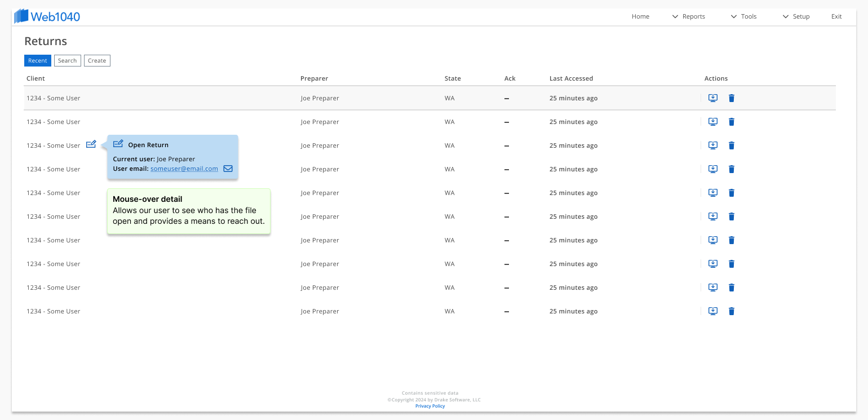The height and width of the screenshot is (420, 868).
Task: Select the Recent tab
Action: coord(38,60)
